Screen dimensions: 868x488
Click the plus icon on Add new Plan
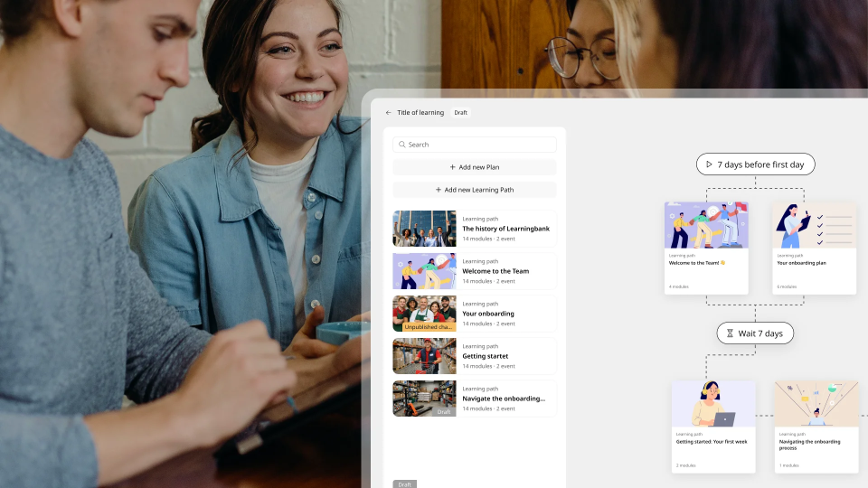coord(452,167)
